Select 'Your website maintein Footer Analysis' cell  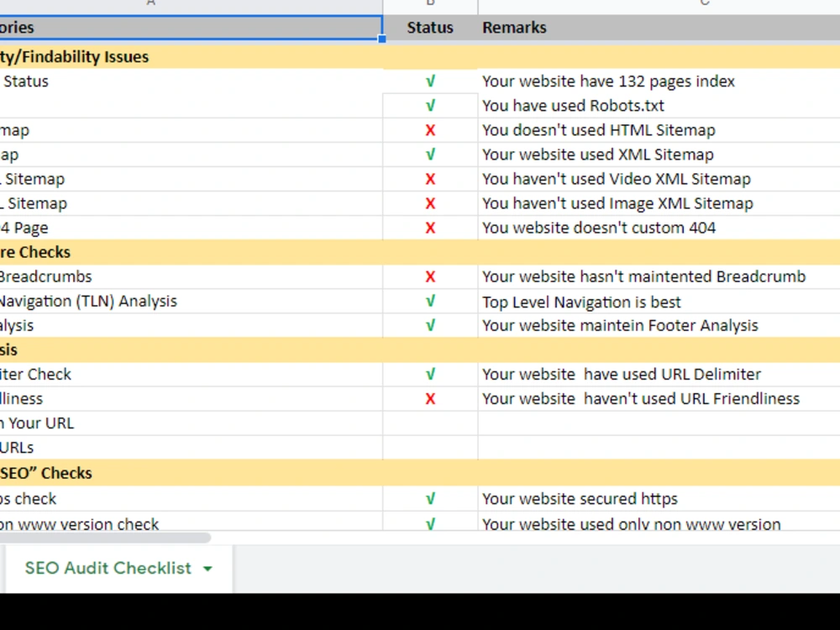point(659,326)
